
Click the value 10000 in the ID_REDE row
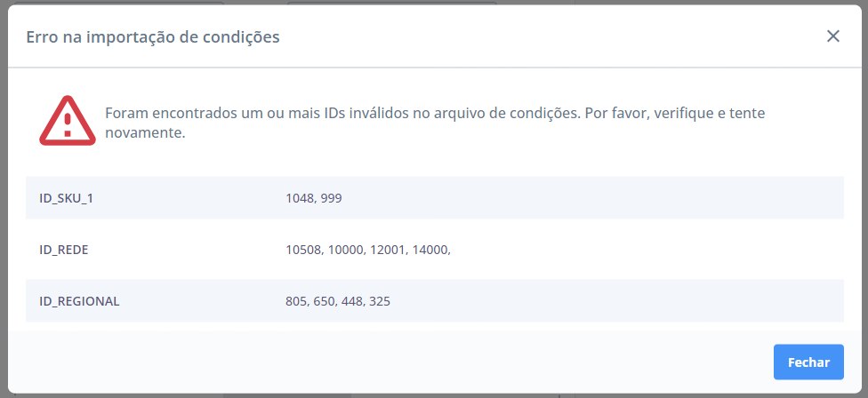click(x=346, y=250)
